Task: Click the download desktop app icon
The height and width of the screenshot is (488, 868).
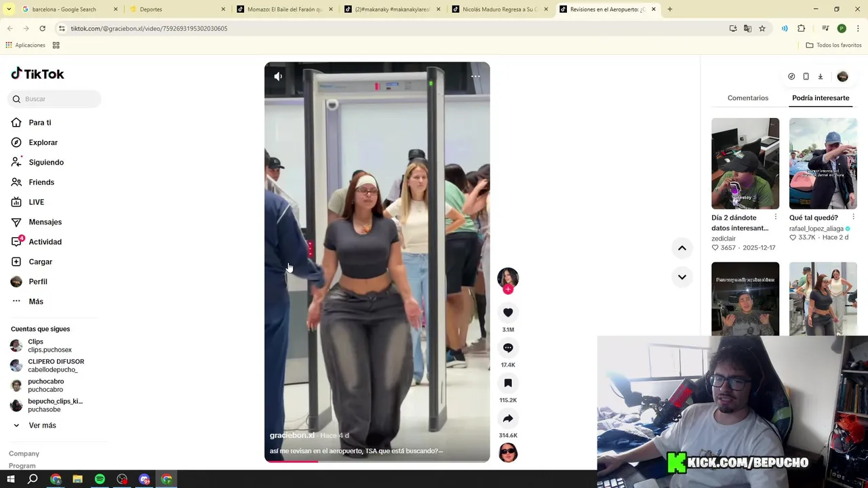Action: coord(820,77)
